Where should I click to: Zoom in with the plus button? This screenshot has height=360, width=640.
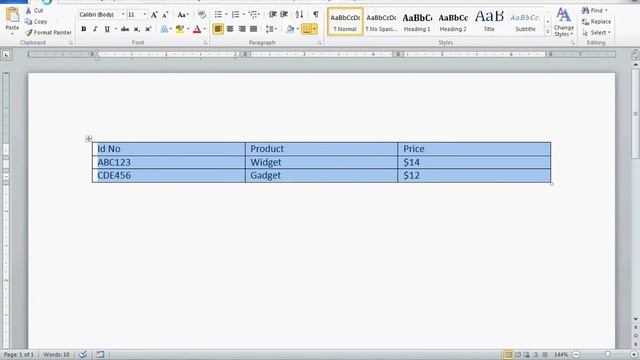point(634,354)
